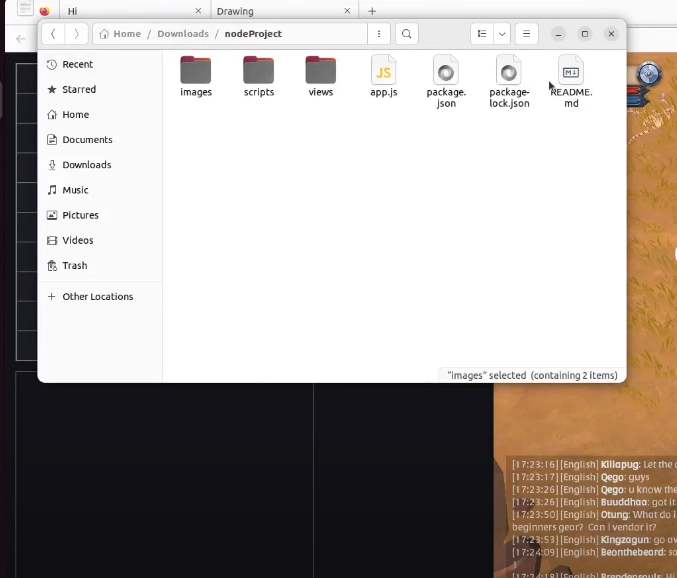677x578 pixels.
Task: Open the images folder
Action: [x=196, y=71]
